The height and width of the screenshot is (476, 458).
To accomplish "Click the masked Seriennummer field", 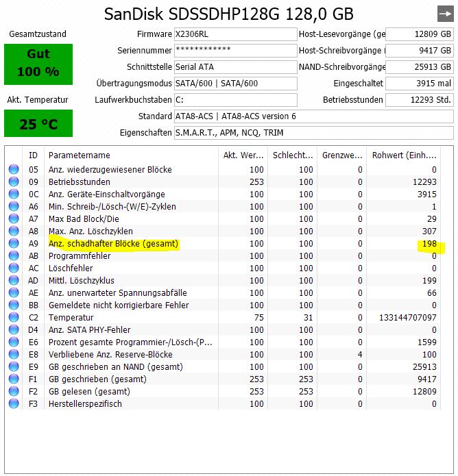I will [236, 51].
